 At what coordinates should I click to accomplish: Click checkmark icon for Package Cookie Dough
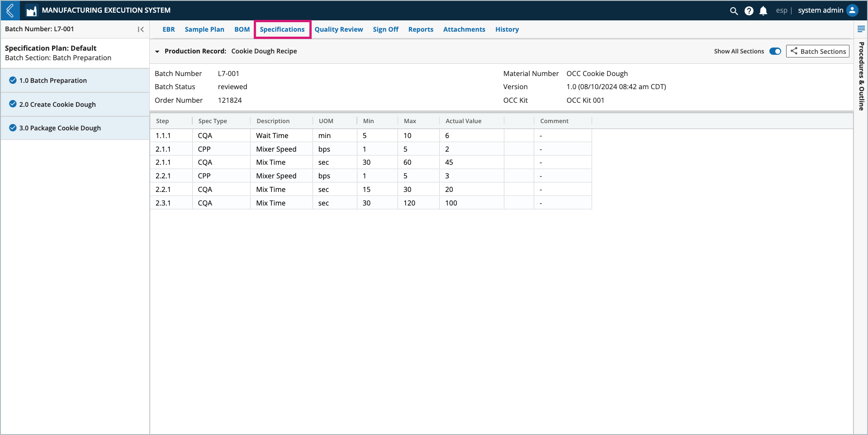pyautogui.click(x=13, y=128)
